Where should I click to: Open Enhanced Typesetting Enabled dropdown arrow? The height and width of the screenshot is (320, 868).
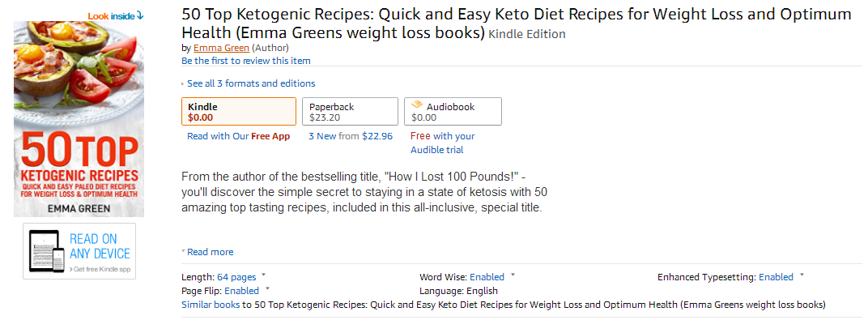click(802, 275)
